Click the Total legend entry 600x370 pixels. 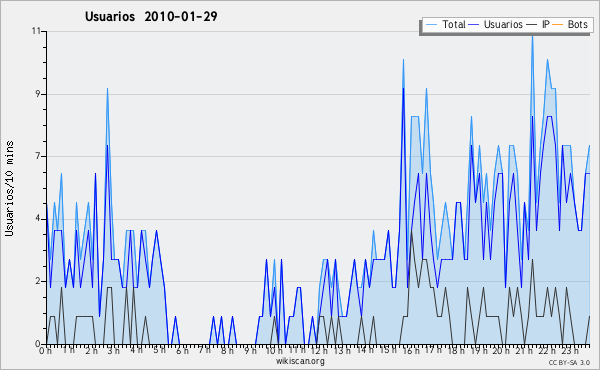[x=445, y=24]
